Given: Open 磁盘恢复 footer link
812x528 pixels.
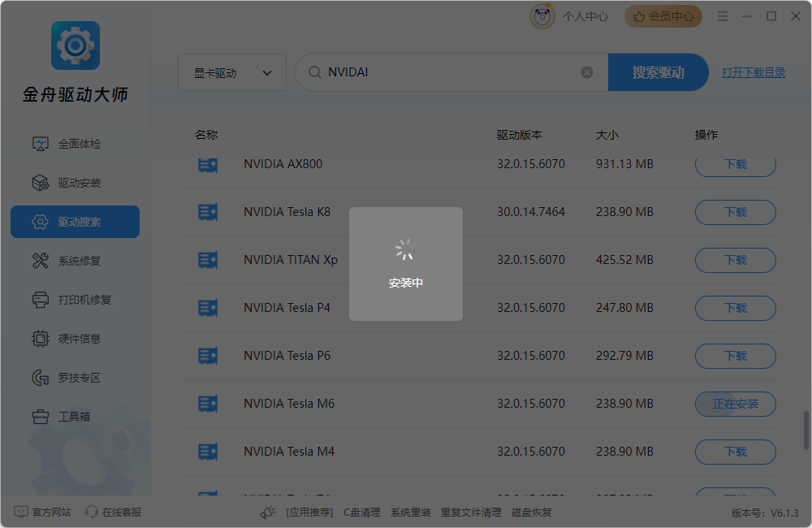Looking at the screenshot, I should [531, 513].
